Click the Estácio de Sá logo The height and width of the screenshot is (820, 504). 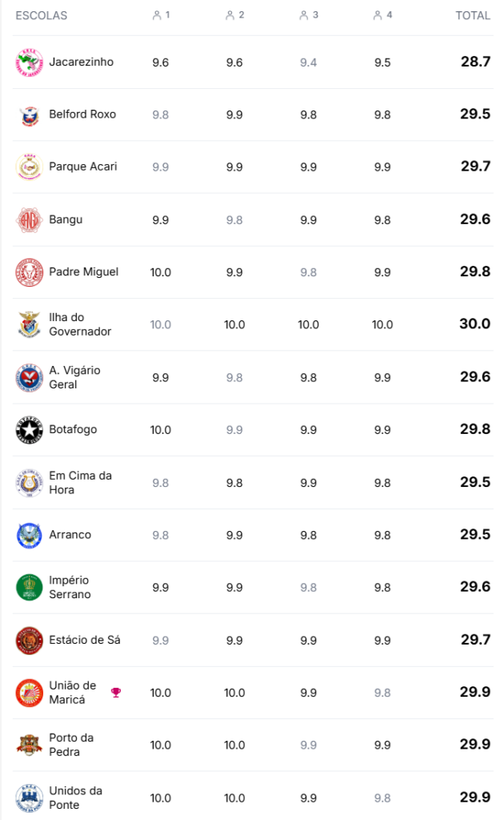[29, 640]
